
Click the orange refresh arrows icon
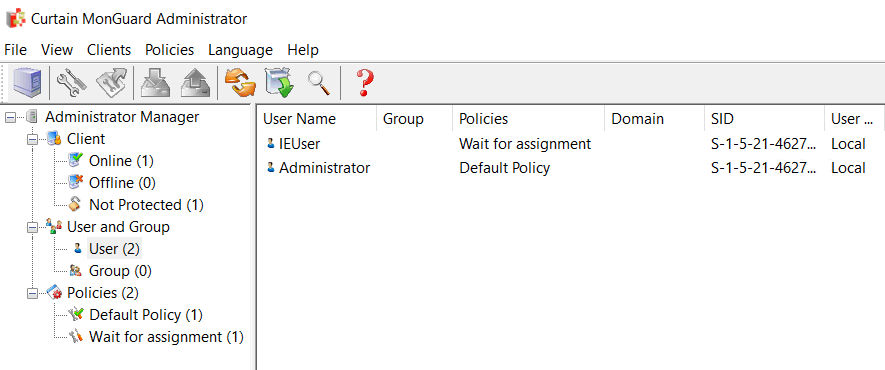(240, 83)
